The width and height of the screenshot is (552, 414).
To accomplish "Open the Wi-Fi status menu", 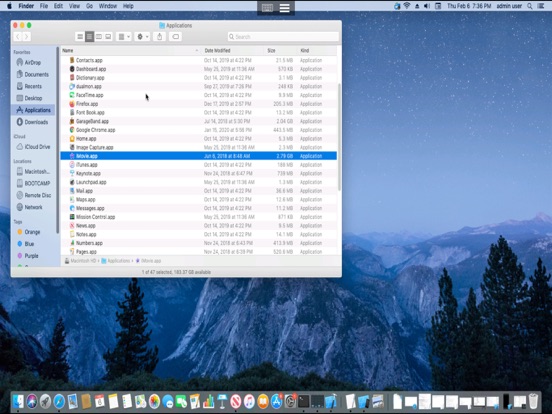I will coord(407,6).
